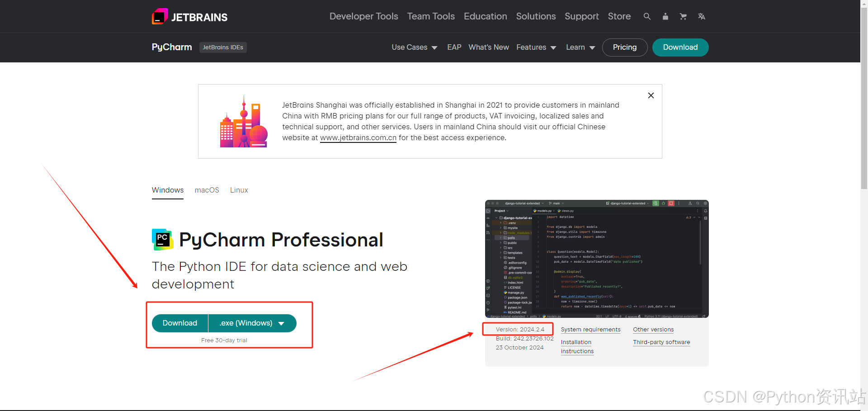Close the JetBrains Shanghai notice banner
Screen dimensions: 868x411
(x=651, y=95)
